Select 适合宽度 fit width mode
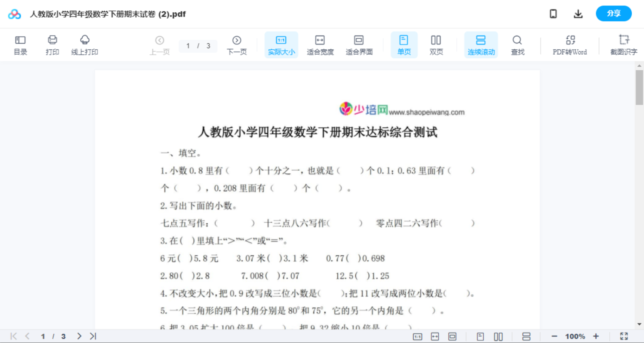 pos(320,45)
